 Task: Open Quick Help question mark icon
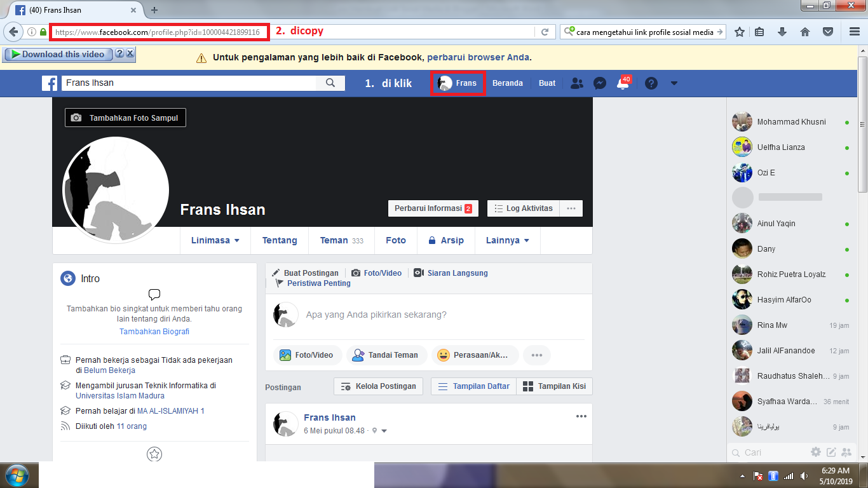pyautogui.click(x=651, y=83)
